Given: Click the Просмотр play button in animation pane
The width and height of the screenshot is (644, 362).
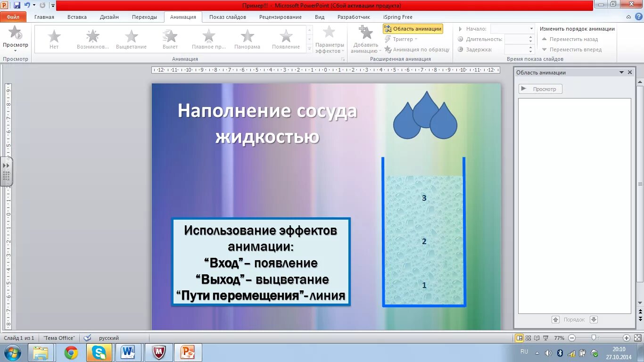Looking at the screenshot, I should (540, 89).
